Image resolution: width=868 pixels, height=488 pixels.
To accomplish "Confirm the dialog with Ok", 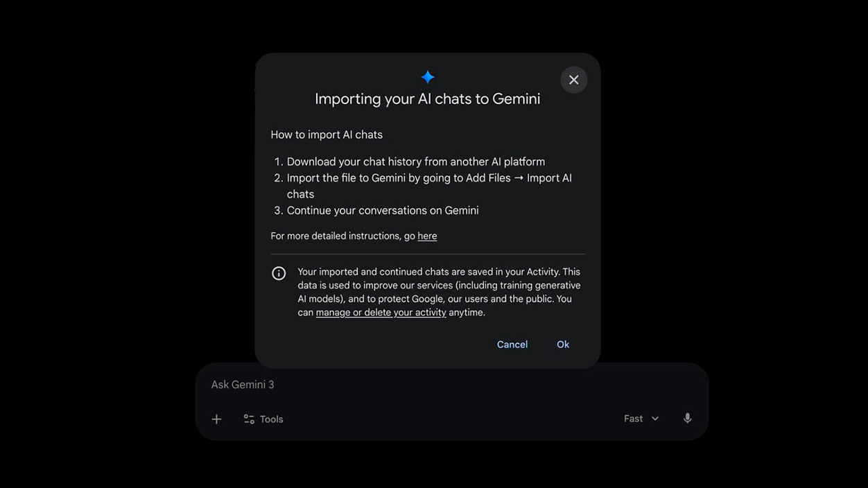I will point(563,345).
